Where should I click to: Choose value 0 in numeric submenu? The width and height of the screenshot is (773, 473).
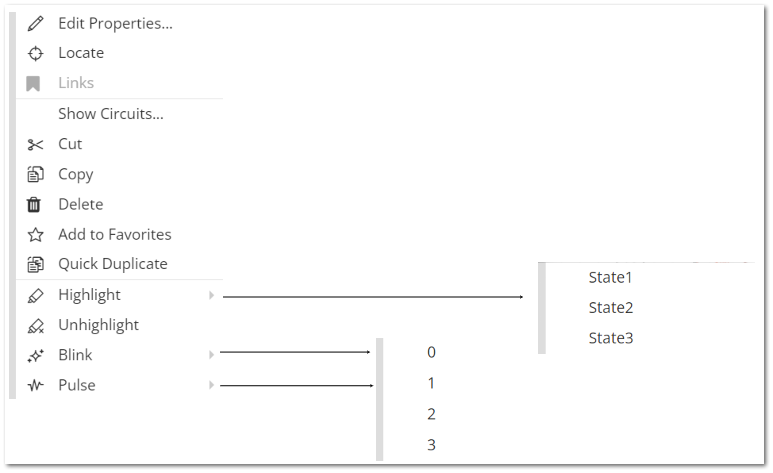point(431,352)
